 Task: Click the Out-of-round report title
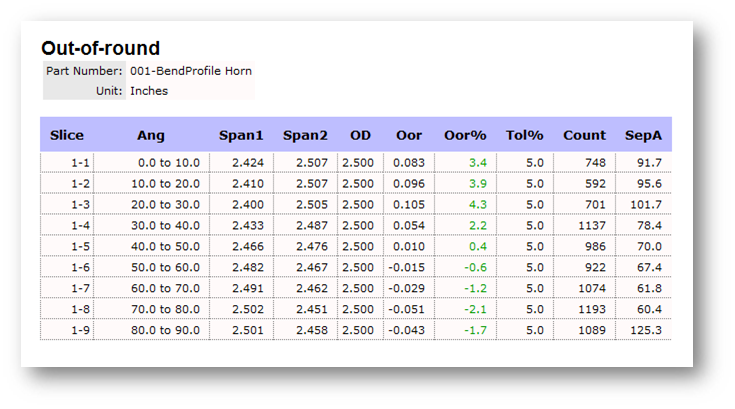(100, 48)
